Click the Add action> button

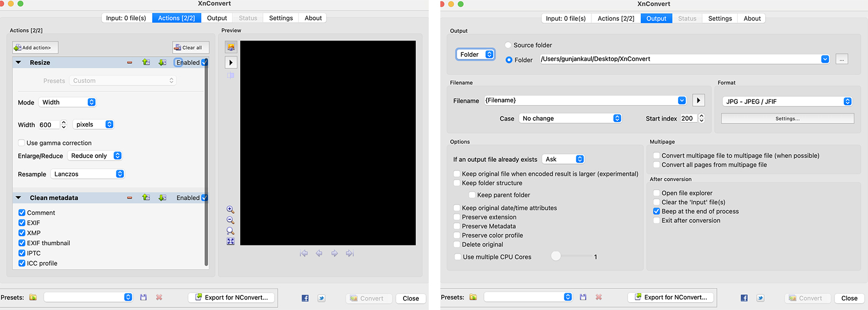point(35,48)
